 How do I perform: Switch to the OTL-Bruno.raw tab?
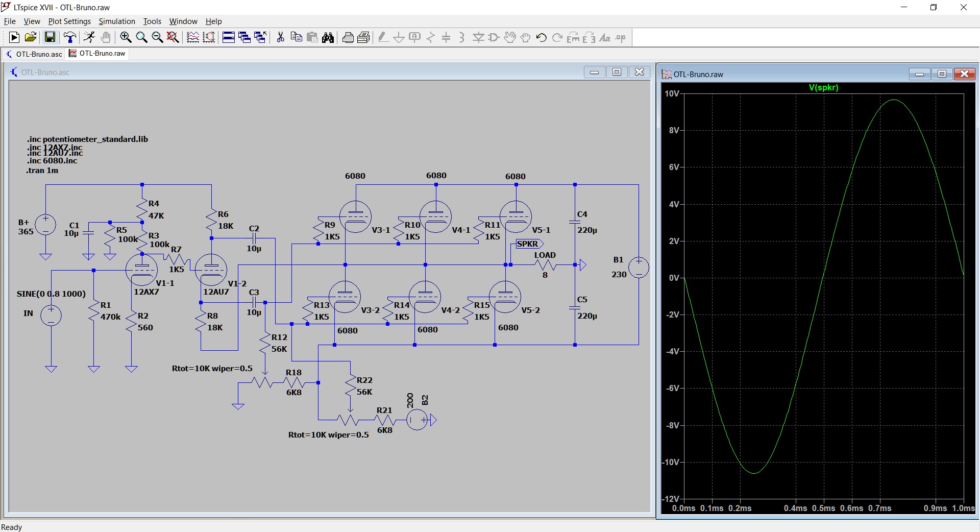tap(97, 53)
